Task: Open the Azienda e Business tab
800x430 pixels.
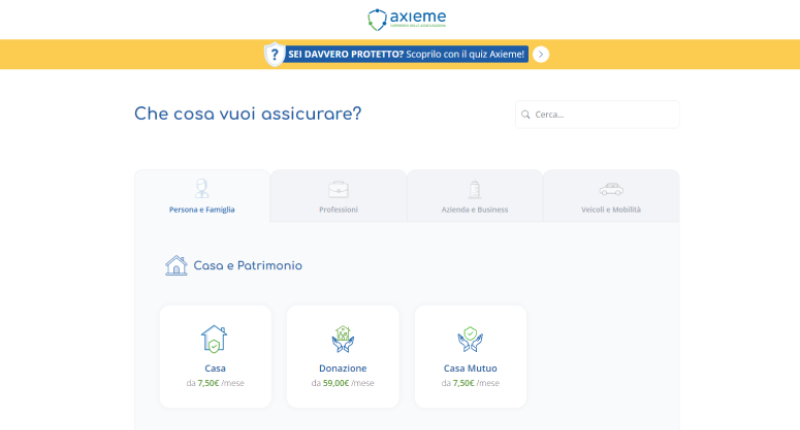Action: (x=474, y=196)
